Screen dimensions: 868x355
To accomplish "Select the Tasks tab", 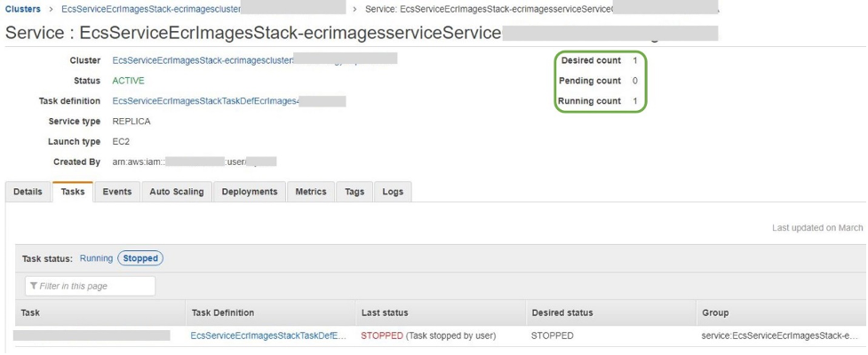I will (x=73, y=192).
